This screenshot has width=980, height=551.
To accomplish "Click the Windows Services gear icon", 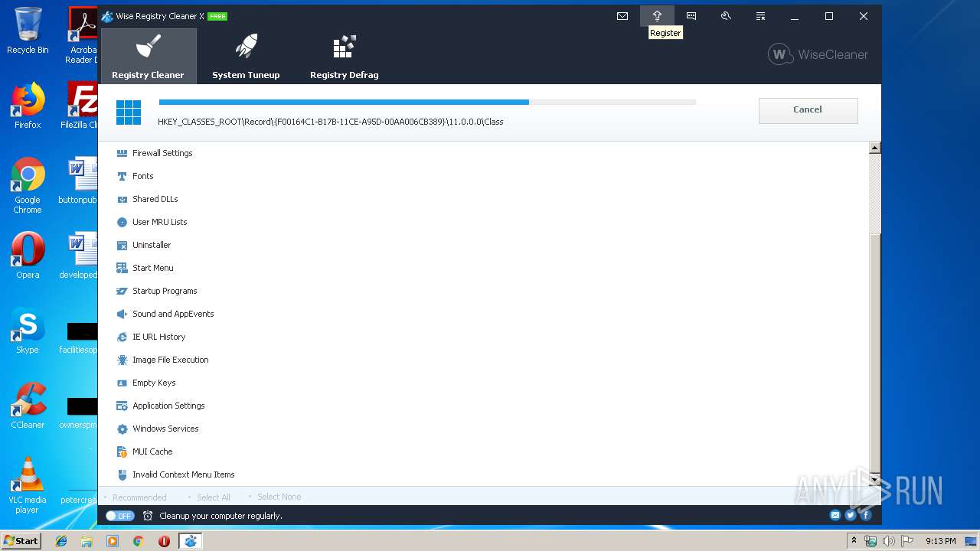I will (122, 429).
